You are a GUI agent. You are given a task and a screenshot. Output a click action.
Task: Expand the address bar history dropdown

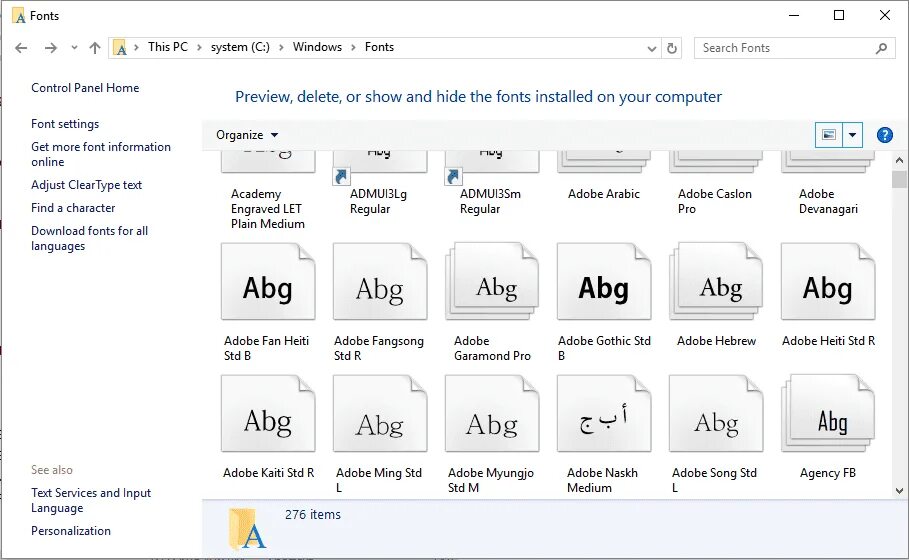[x=652, y=49]
